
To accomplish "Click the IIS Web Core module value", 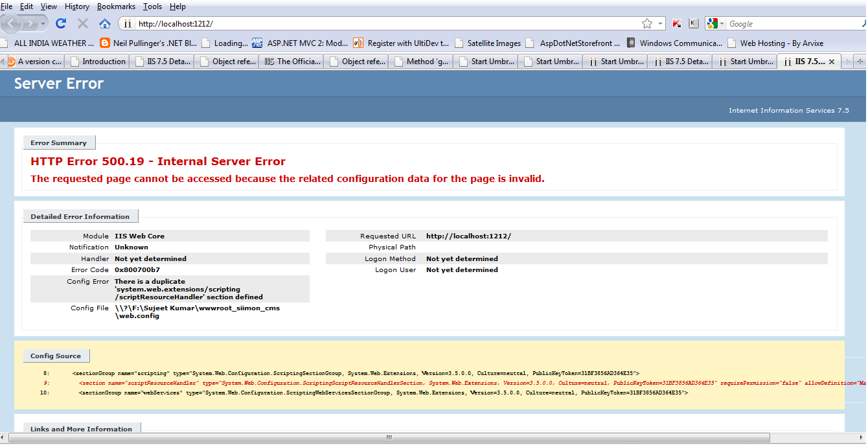I will point(139,236).
